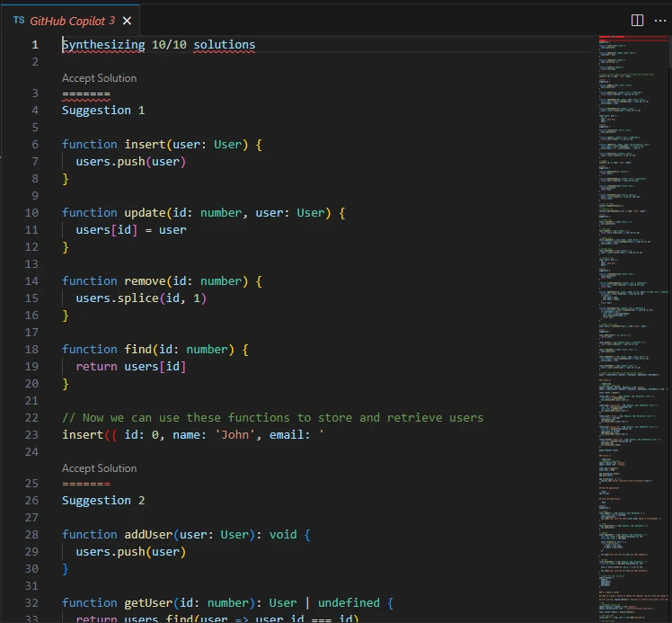Accept Solution for Suggestion 1
The height and width of the screenshot is (623, 672).
(99, 78)
